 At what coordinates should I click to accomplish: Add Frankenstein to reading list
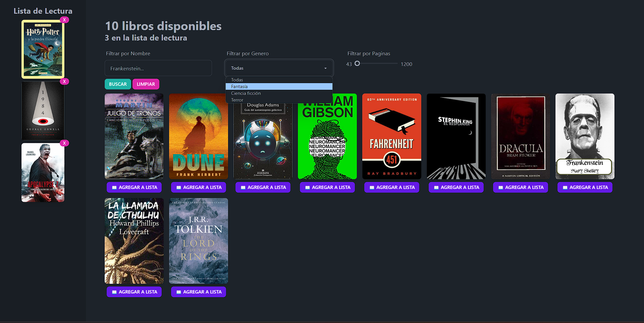(x=585, y=187)
